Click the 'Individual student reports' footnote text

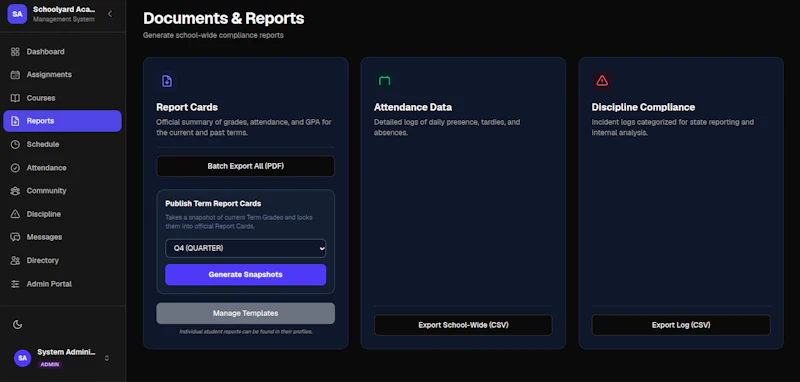(x=245, y=332)
